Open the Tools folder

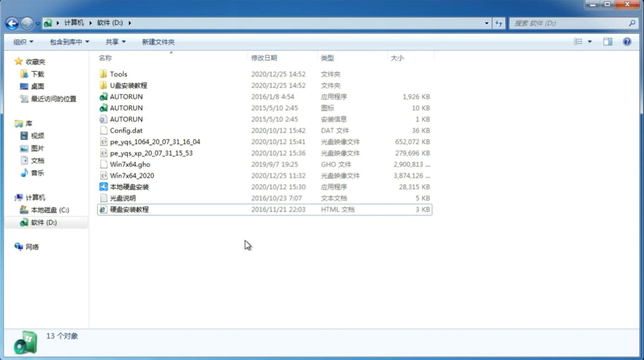pyautogui.click(x=118, y=74)
